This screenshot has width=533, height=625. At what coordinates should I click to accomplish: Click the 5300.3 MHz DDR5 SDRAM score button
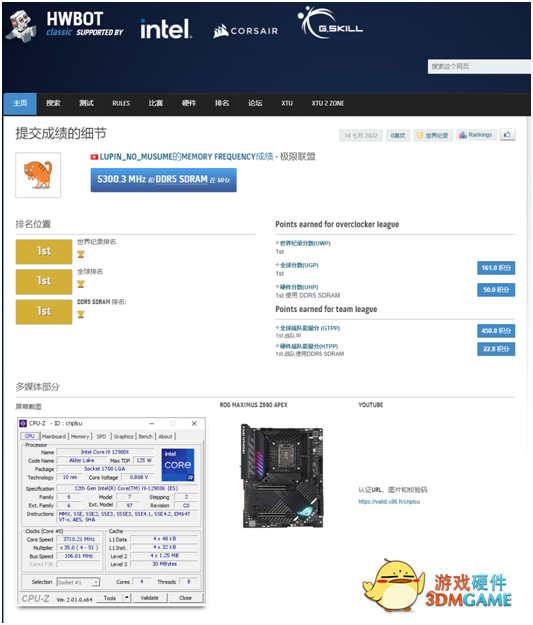pyautogui.click(x=163, y=180)
